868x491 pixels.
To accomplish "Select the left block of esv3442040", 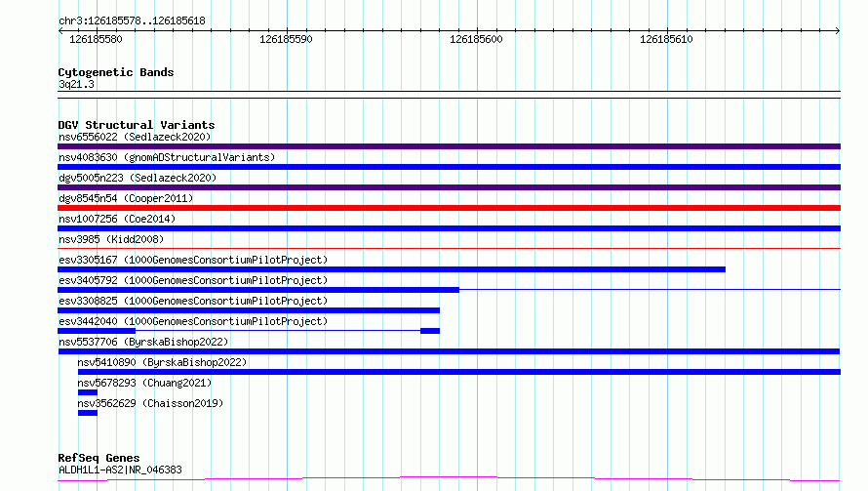I will [97, 331].
